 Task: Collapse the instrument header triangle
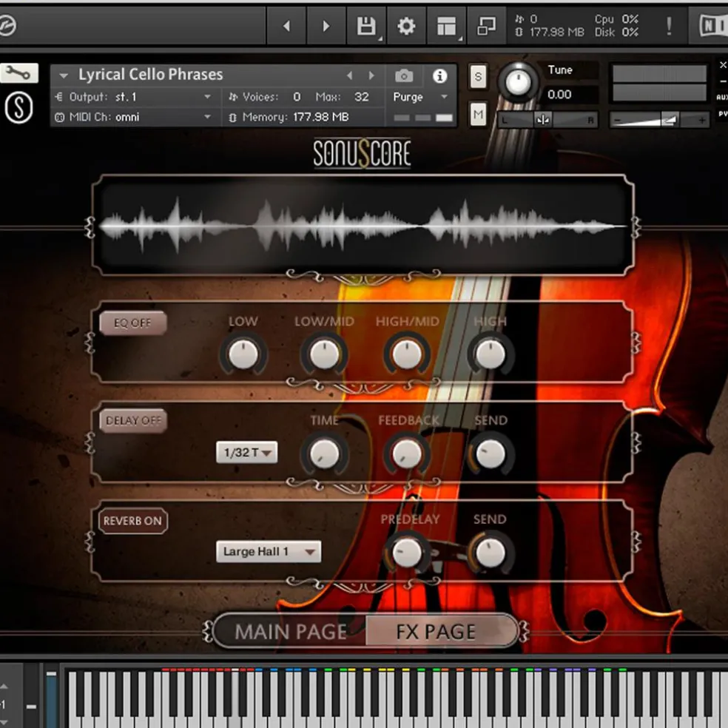64,75
